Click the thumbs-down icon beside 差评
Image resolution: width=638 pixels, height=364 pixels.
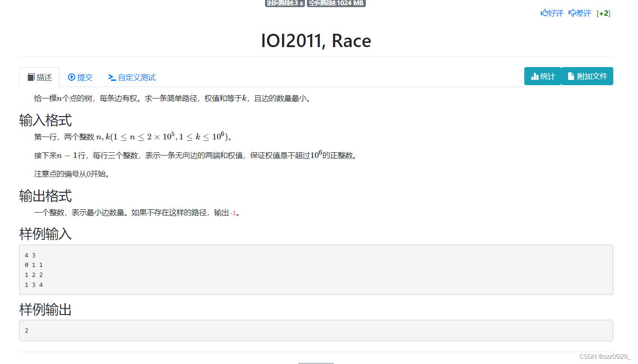point(572,13)
